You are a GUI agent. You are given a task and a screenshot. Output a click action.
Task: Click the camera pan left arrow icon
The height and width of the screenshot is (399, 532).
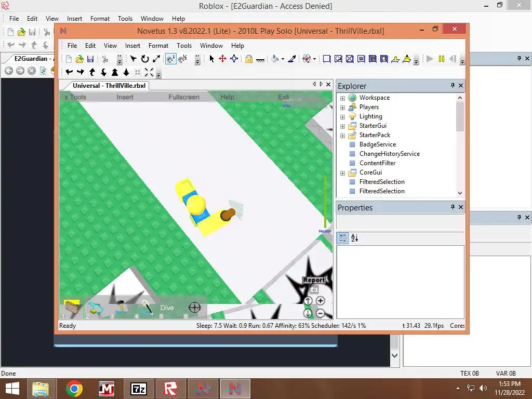(x=69, y=72)
